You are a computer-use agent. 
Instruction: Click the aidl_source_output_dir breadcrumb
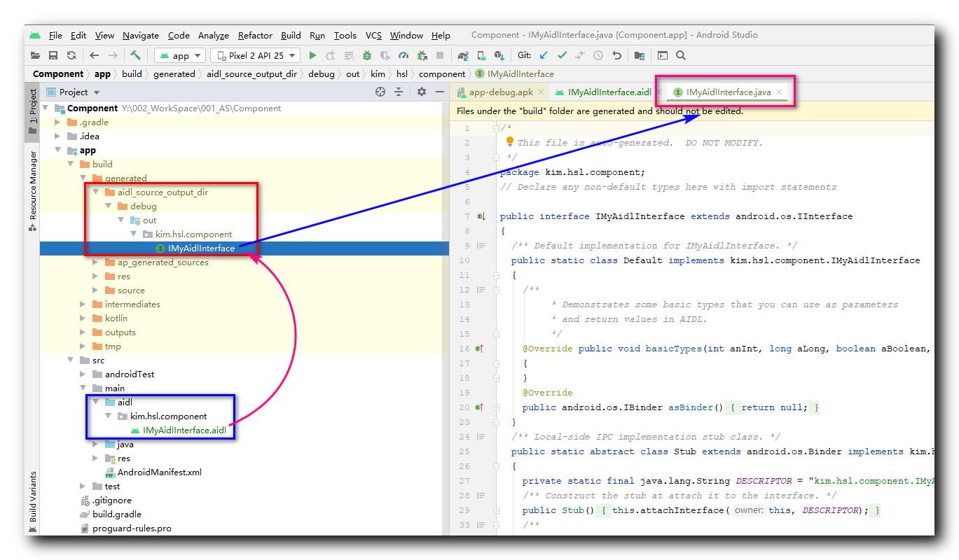(x=251, y=73)
